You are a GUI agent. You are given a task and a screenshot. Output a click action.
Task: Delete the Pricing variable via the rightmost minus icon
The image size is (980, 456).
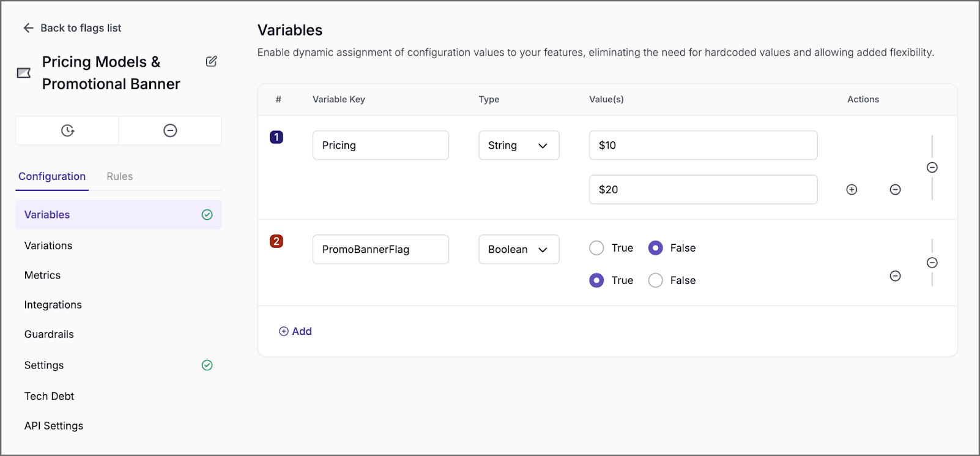click(932, 168)
